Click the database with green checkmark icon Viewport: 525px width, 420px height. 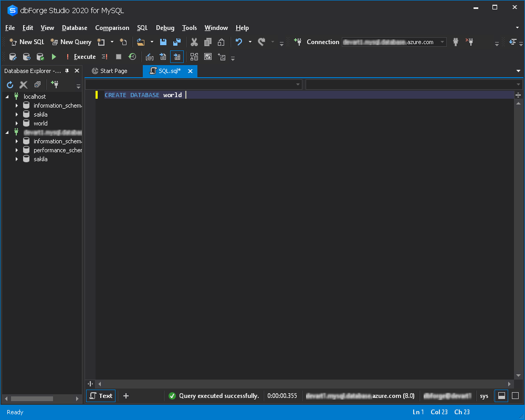tap(40, 57)
